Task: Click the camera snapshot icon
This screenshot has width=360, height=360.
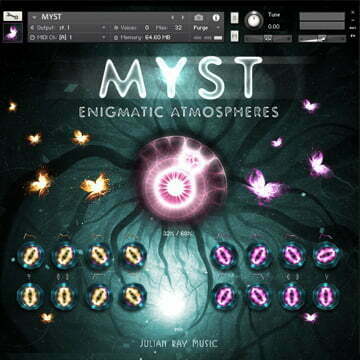Action: pyautogui.click(x=198, y=18)
